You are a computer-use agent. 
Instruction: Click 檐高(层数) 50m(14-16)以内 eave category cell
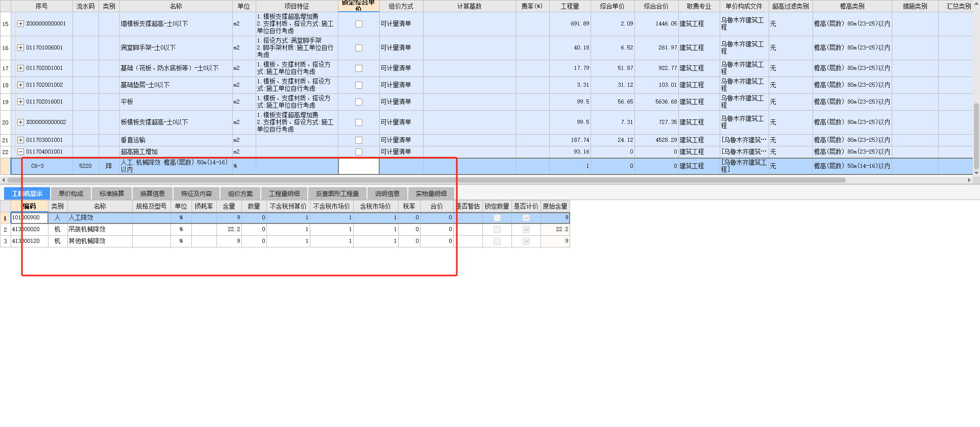[852, 166]
